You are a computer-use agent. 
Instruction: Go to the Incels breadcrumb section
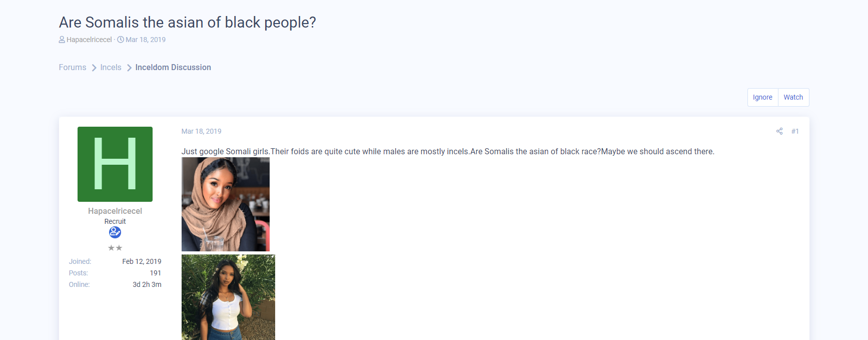111,67
